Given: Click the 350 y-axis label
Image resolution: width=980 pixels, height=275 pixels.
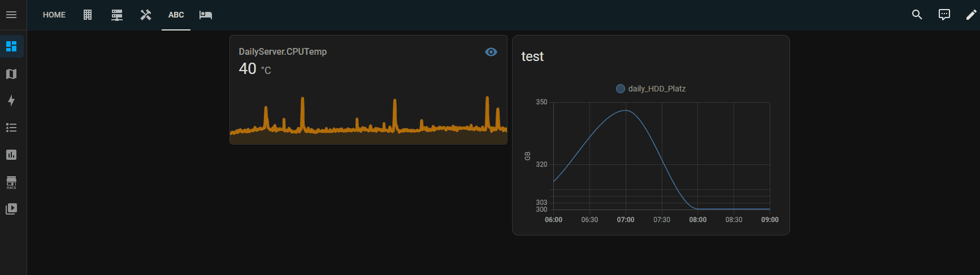Looking at the screenshot, I should point(541,102).
